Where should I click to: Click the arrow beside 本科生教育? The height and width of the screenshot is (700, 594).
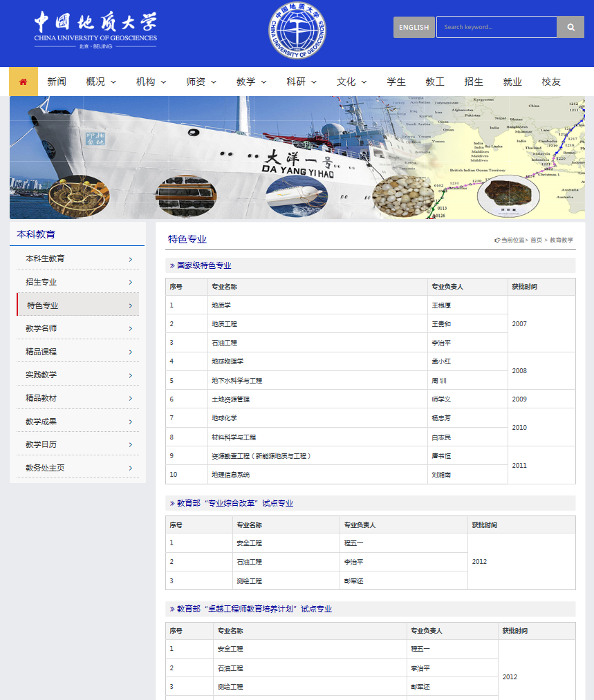(x=130, y=259)
